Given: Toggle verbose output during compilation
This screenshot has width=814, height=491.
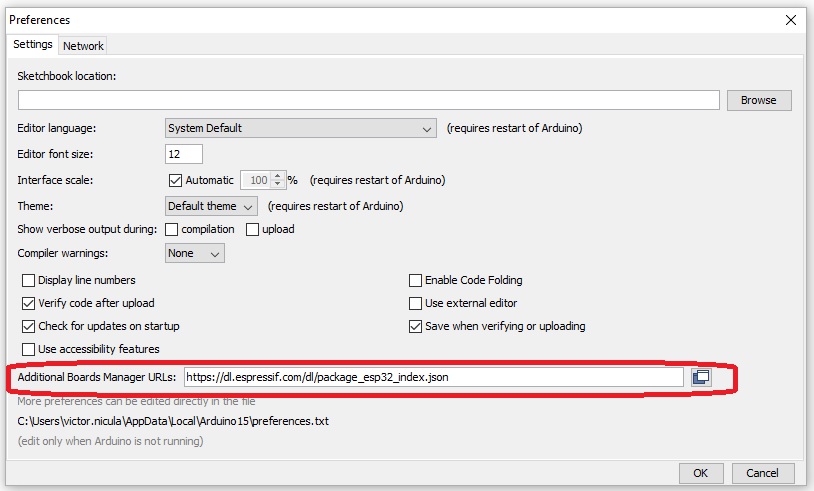Looking at the screenshot, I should pos(172,229).
